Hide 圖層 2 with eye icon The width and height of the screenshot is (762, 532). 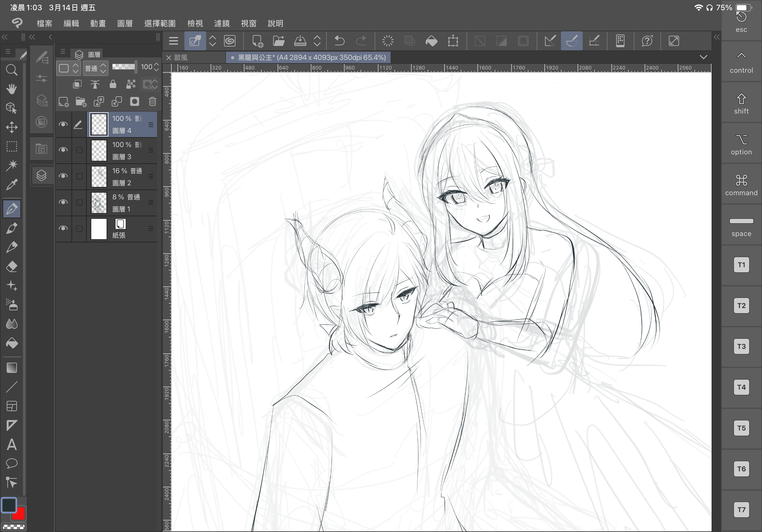63,176
